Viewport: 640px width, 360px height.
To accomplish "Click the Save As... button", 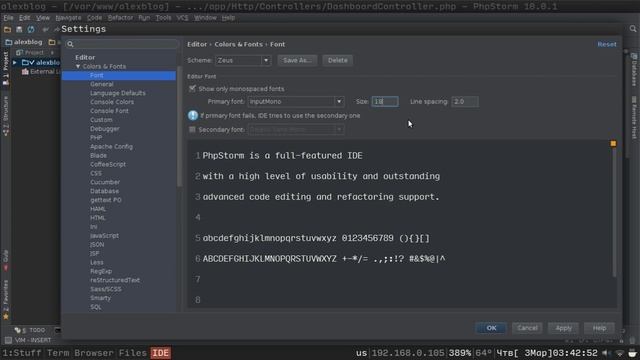I will 297,60.
